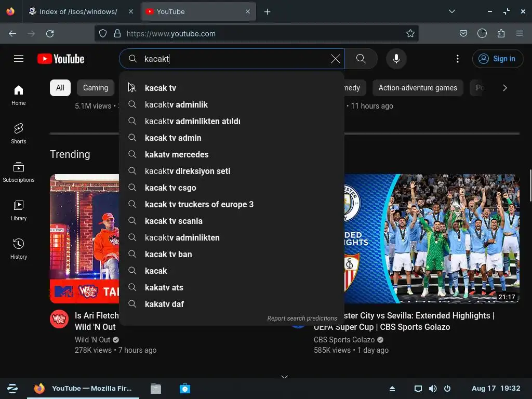Choose suggestion 'kacak tv scania'
The width and height of the screenshot is (532, 399).
(232, 221)
